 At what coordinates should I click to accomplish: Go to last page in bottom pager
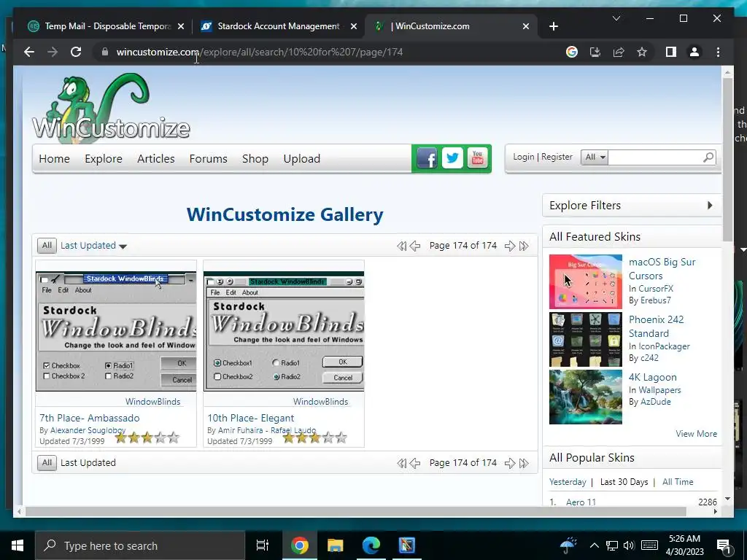tap(524, 463)
